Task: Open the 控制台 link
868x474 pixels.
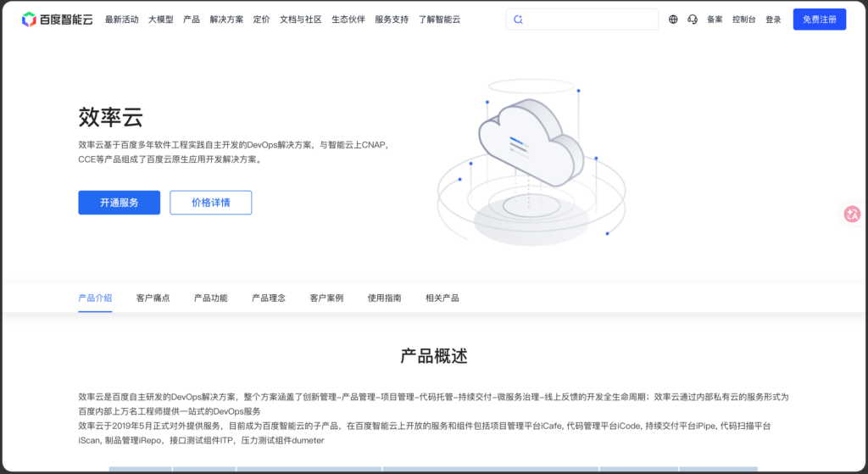Action: pyautogui.click(x=744, y=20)
